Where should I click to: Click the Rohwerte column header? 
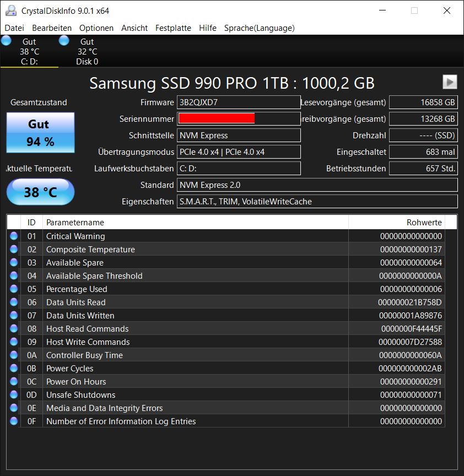pos(397,222)
